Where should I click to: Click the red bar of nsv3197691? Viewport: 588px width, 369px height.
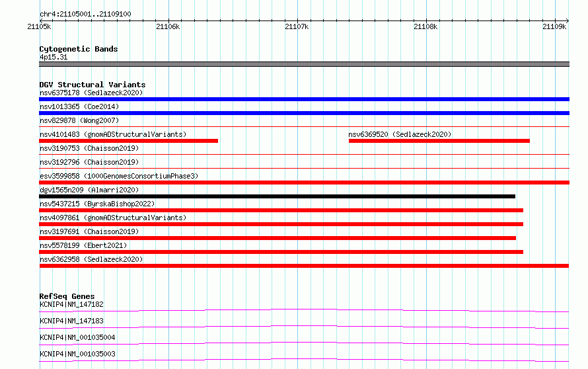[277, 238]
